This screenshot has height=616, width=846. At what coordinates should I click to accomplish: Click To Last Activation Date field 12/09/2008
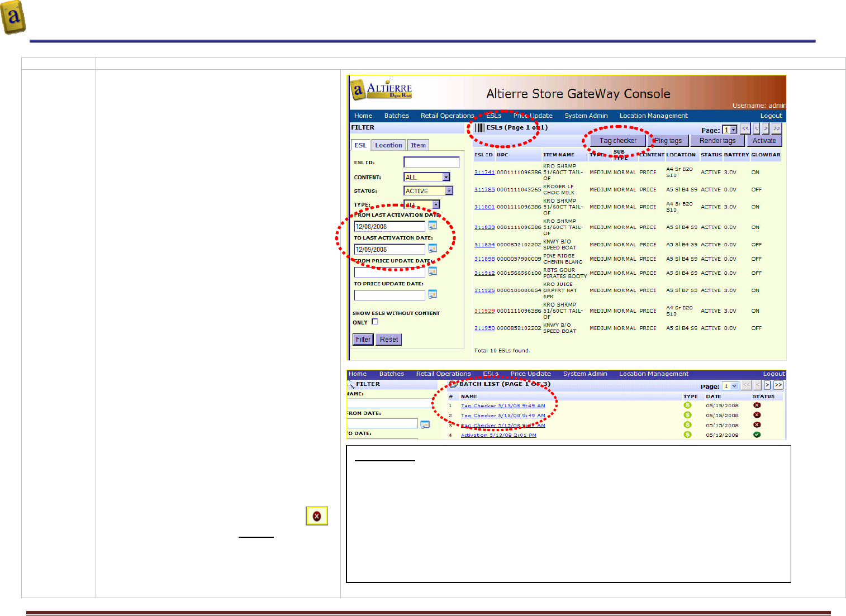pos(389,250)
